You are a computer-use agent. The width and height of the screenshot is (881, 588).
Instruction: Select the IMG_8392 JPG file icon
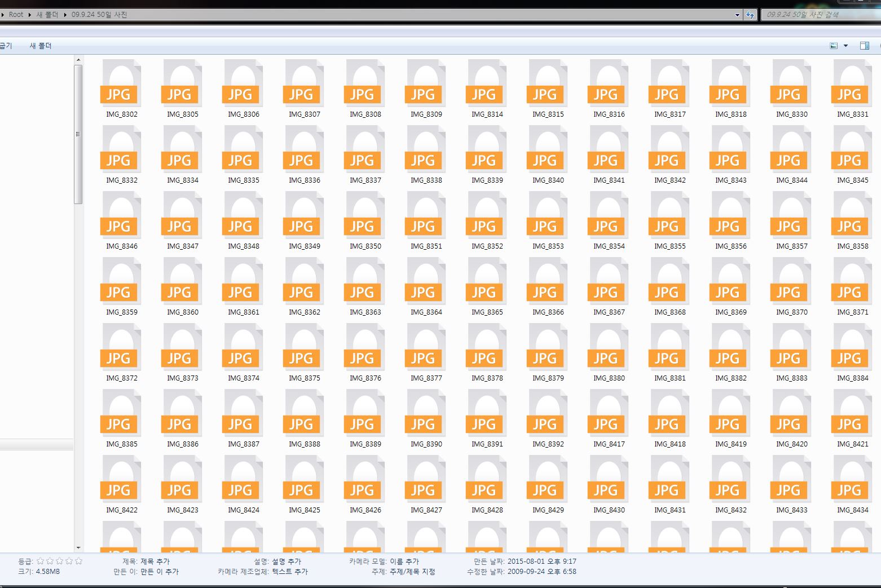(x=548, y=414)
